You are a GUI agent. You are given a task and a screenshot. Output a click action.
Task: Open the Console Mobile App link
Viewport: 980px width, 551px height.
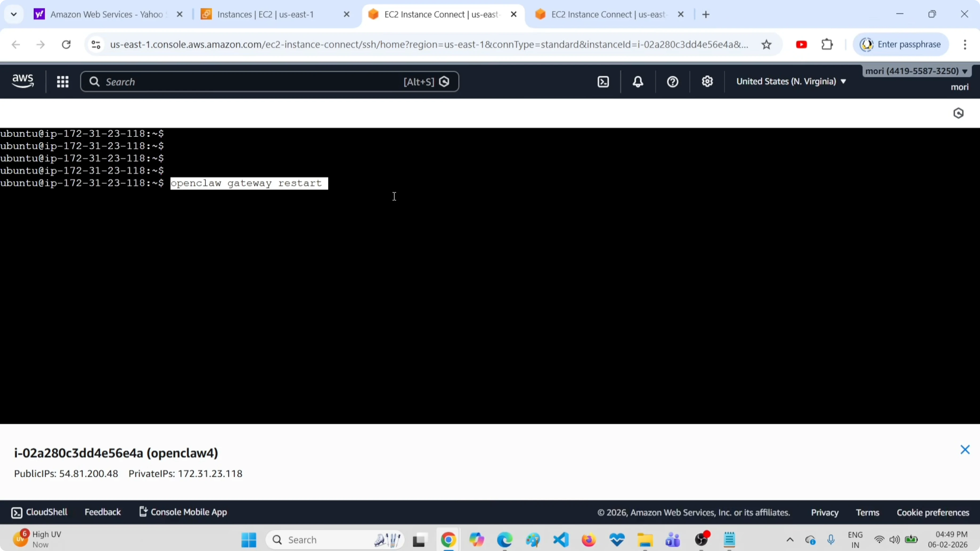click(188, 512)
